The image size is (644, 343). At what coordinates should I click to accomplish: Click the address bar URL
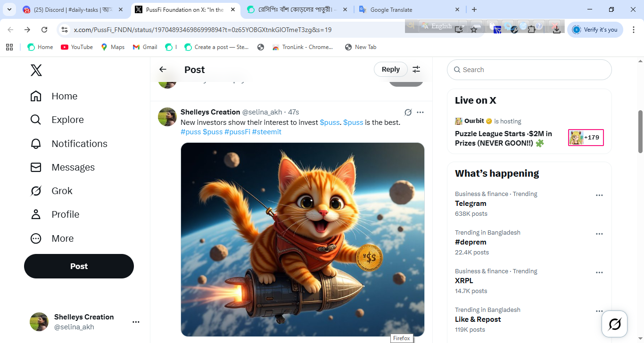pos(203,30)
